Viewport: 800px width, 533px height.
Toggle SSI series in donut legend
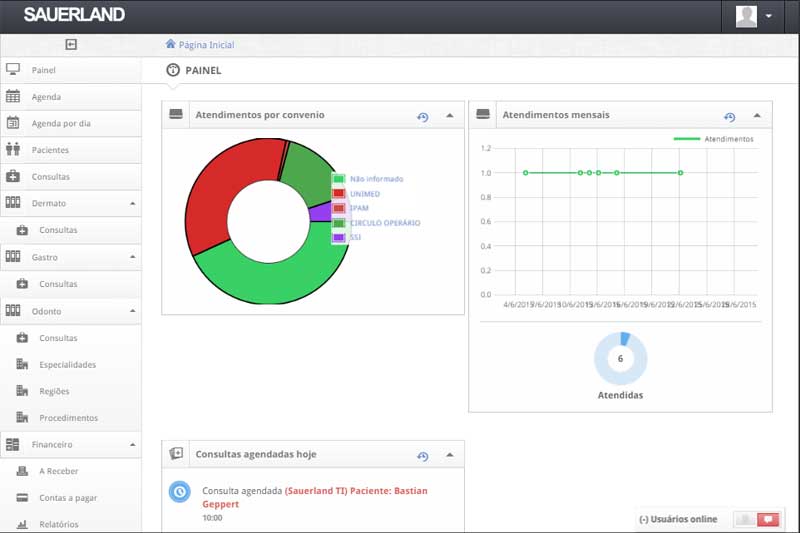(347, 237)
